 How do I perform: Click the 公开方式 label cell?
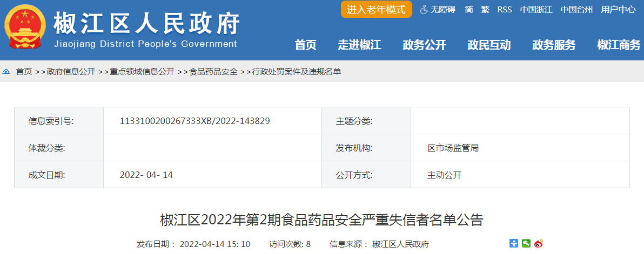point(366,175)
